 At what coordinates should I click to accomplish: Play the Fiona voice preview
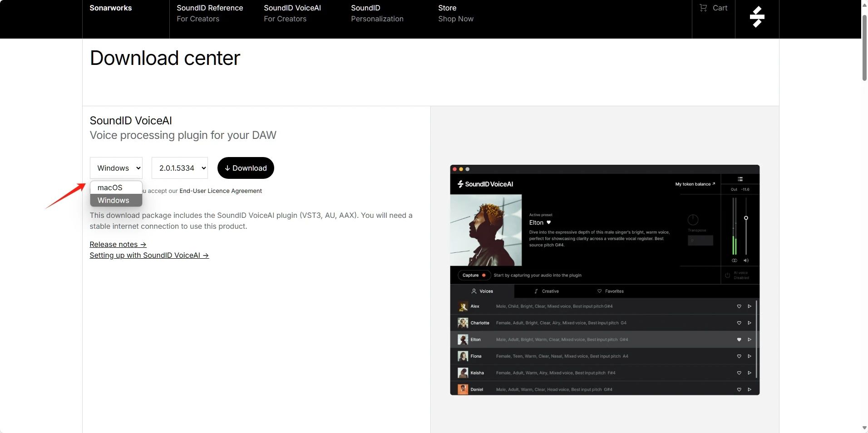click(750, 356)
